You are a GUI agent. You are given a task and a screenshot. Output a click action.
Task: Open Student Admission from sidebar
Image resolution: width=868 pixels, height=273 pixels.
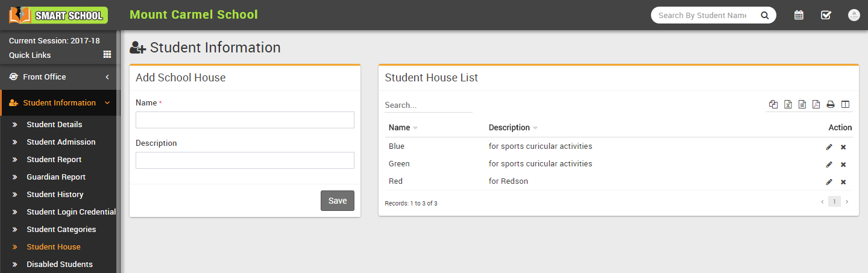click(61, 142)
